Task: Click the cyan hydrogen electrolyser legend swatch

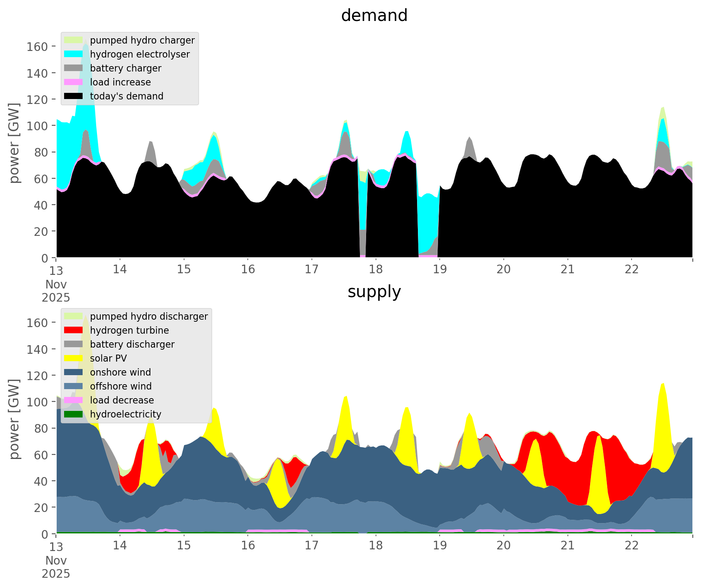Action: tap(74, 54)
